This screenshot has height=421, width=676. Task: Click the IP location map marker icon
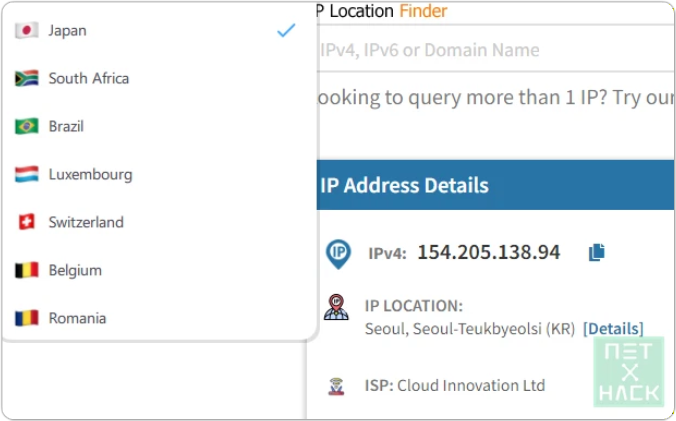pyautogui.click(x=337, y=308)
